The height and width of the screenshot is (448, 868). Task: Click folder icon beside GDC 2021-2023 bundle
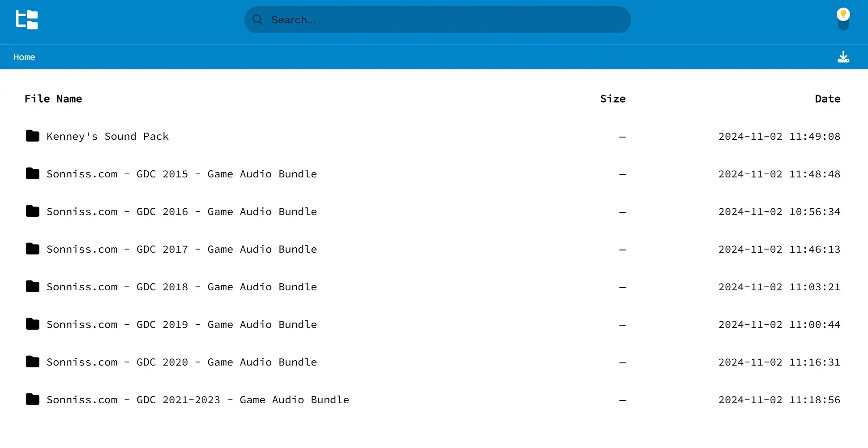coord(33,399)
